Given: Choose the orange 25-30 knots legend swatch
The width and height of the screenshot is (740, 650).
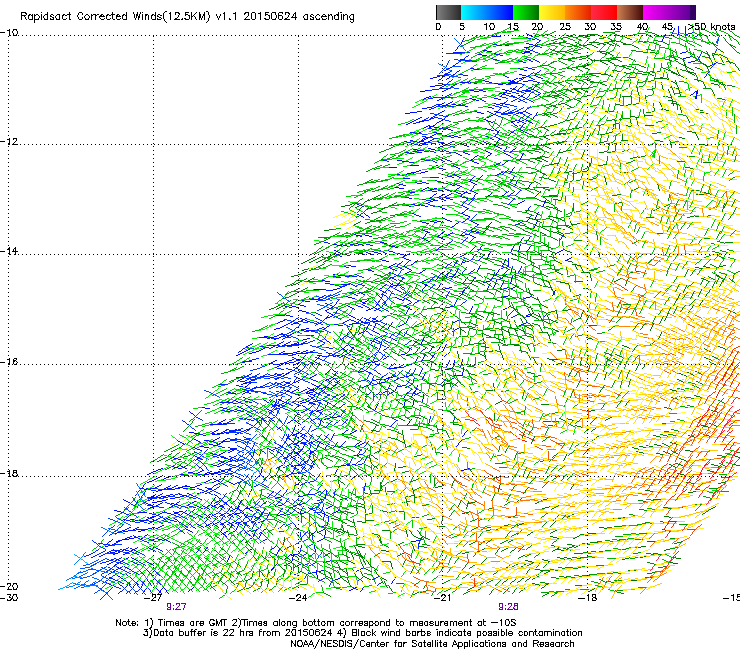Looking at the screenshot, I should click(x=578, y=12).
